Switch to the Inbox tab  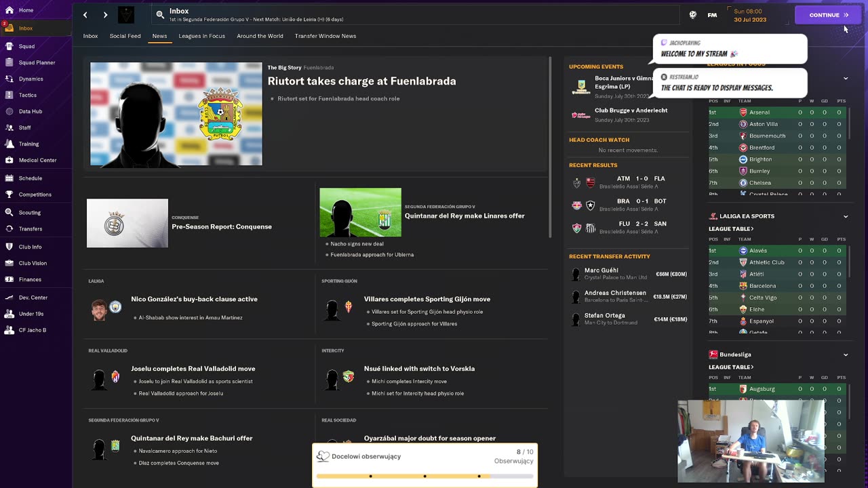90,36
